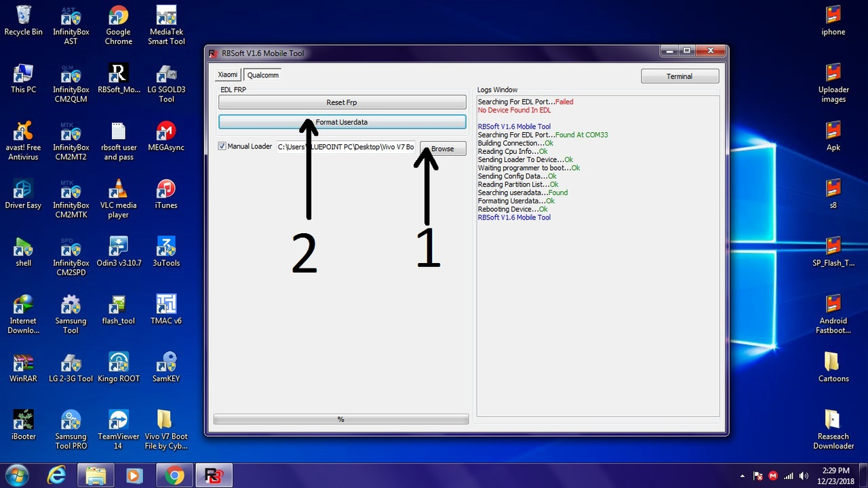Open the s8 desktop item

833,194
